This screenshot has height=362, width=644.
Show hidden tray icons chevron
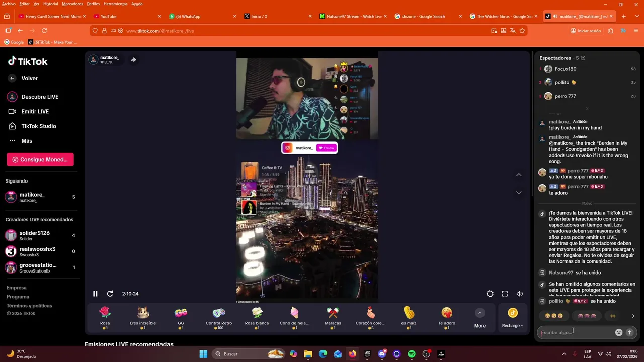564,354
